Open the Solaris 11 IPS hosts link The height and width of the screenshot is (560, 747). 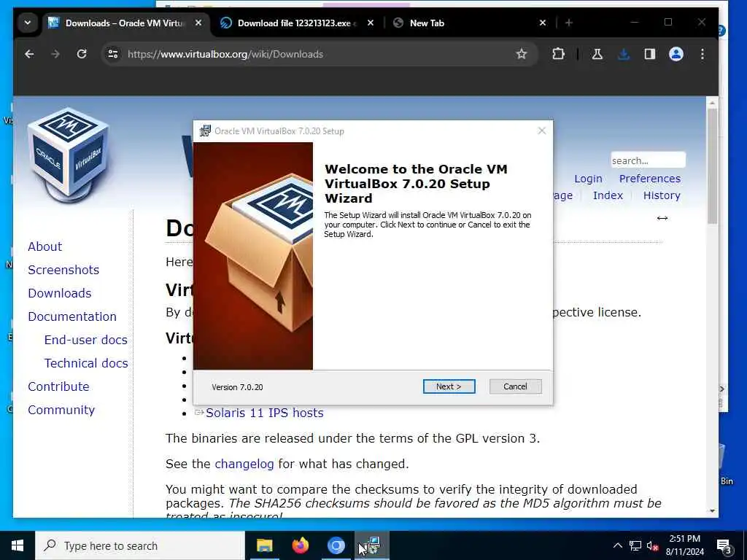coord(264,413)
